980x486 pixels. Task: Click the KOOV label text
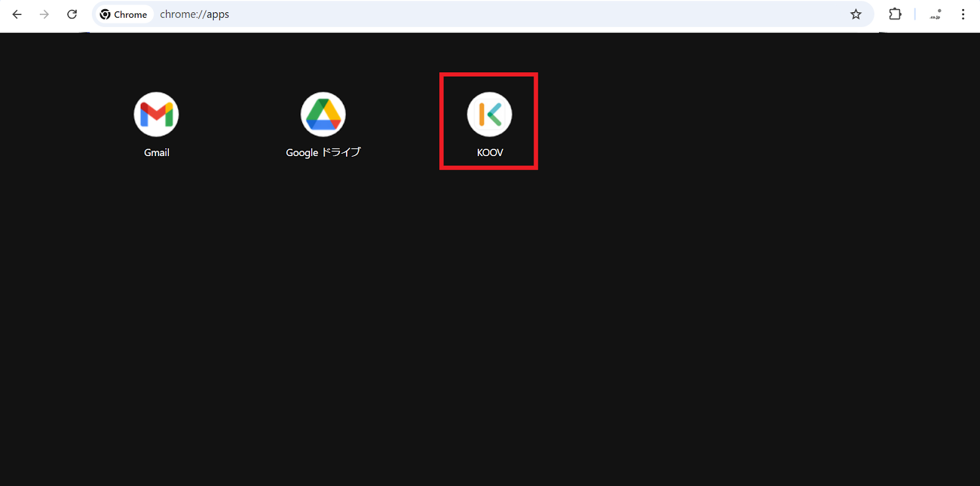[490, 152]
